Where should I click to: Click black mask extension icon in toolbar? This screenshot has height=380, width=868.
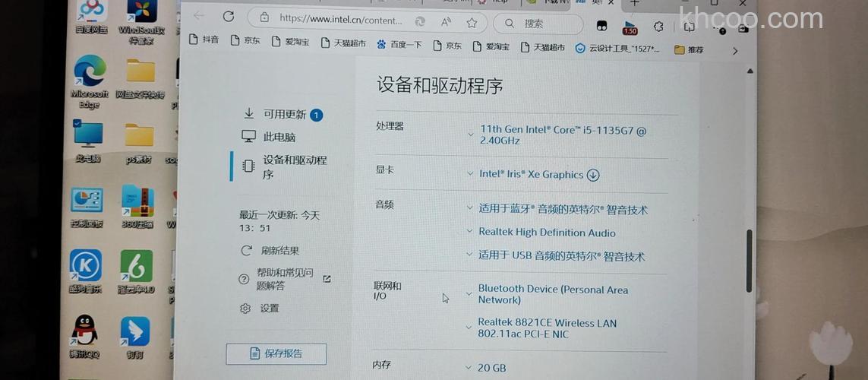coord(601,26)
